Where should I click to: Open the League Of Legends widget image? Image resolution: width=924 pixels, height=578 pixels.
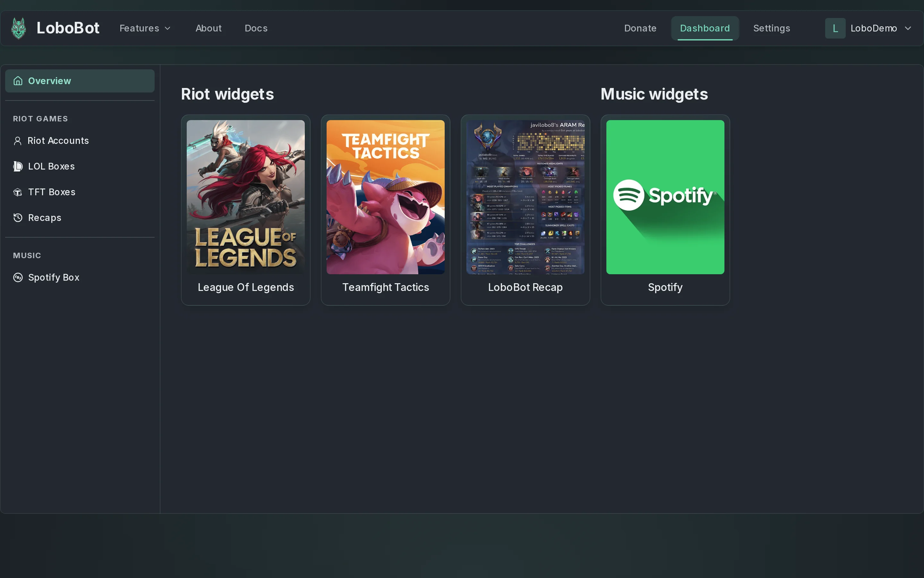(245, 197)
